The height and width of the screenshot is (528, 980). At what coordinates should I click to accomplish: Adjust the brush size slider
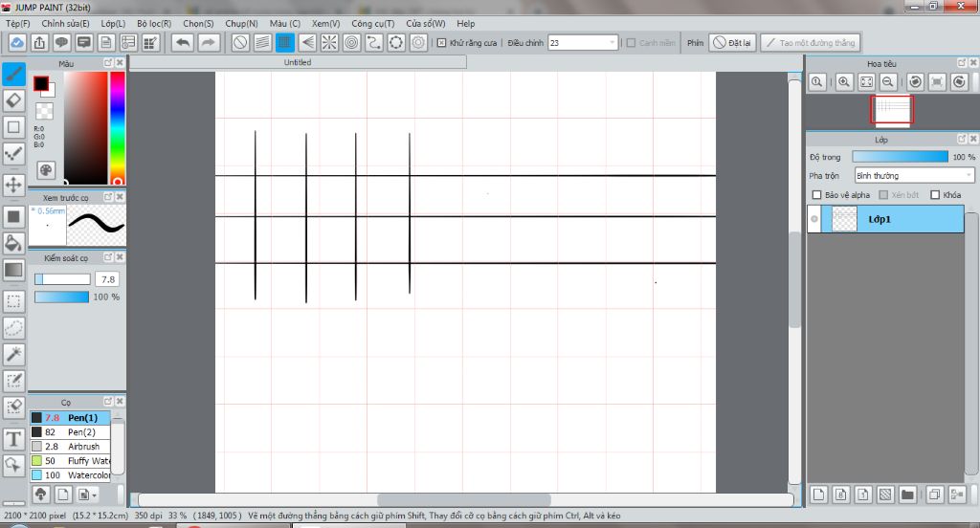pos(62,279)
